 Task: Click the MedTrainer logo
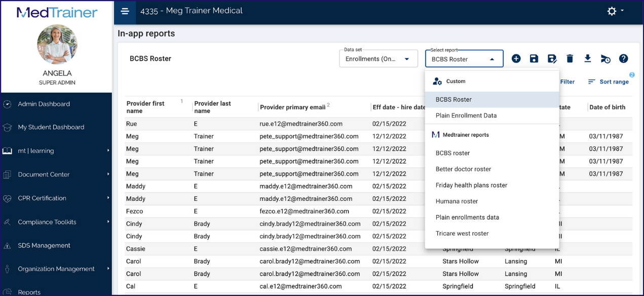[x=57, y=13]
